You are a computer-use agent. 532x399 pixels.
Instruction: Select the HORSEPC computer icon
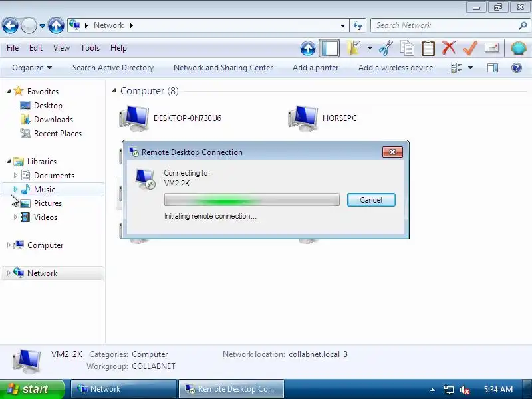click(x=303, y=118)
